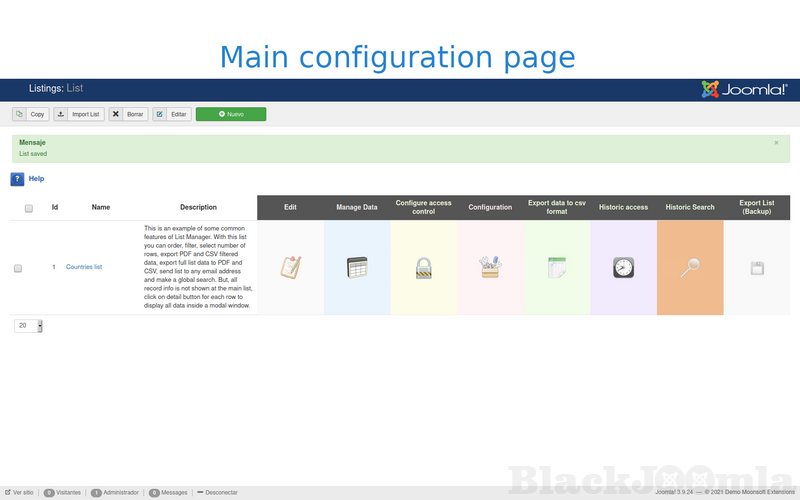Viewport: 800px width, 500px height.
Task: Click the Import List toolbar button
Action: click(x=79, y=114)
